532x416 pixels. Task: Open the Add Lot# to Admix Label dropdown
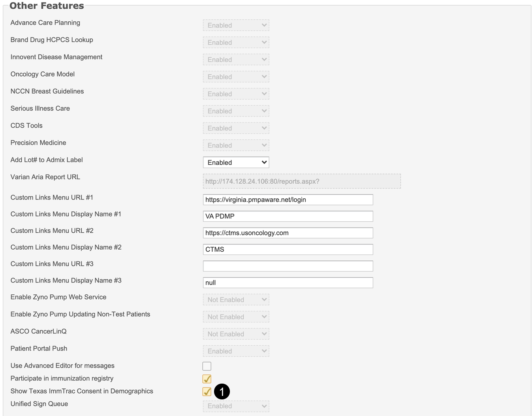(236, 162)
